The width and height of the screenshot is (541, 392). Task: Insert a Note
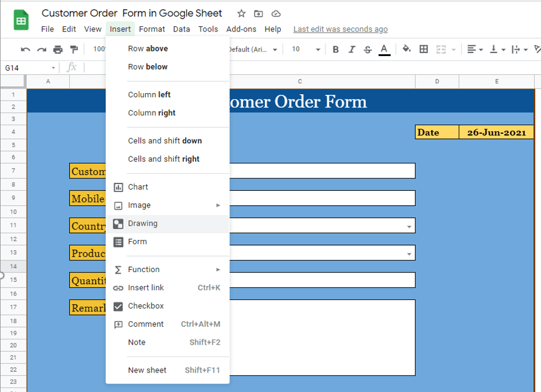point(168,343)
